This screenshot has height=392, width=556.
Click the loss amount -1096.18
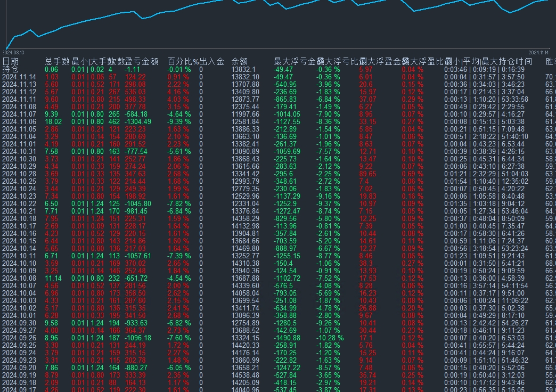(138, 338)
